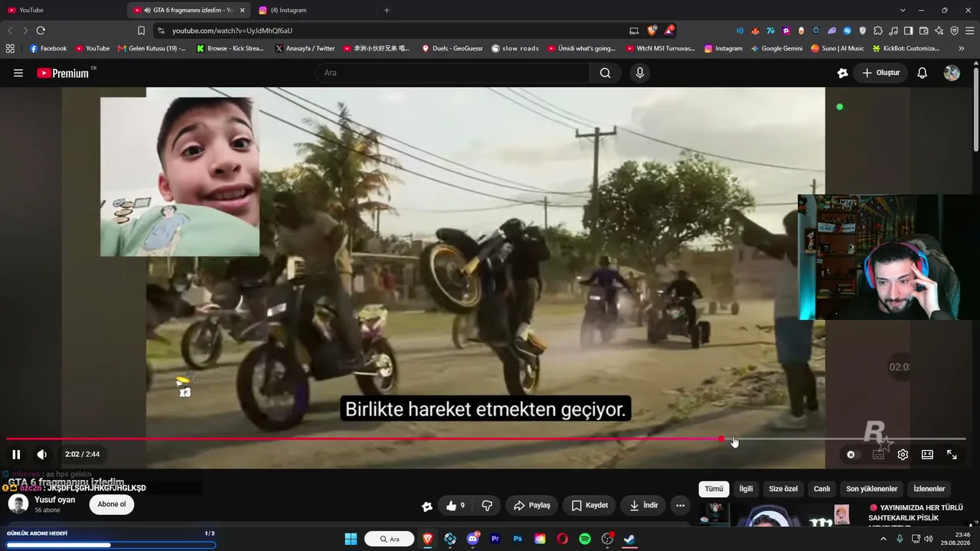Download video with the İndir button
The height and width of the screenshot is (551, 980).
click(644, 506)
